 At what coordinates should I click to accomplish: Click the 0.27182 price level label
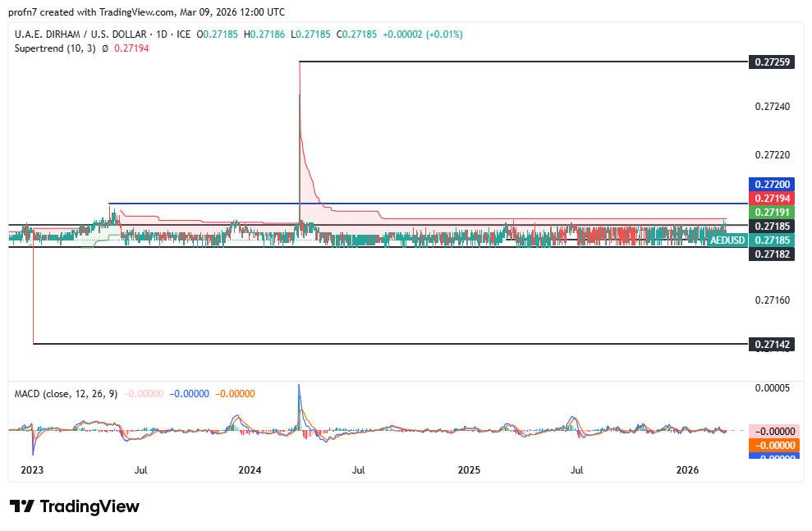tap(771, 254)
